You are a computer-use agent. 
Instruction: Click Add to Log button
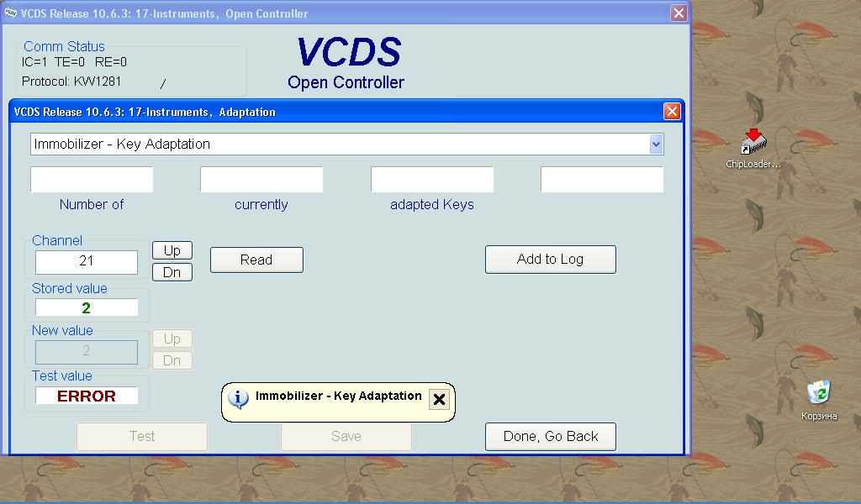(550, 259)
